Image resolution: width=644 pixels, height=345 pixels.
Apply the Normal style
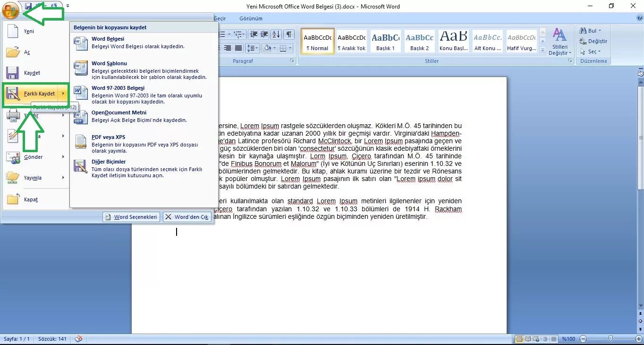click(x=317, y=41)
